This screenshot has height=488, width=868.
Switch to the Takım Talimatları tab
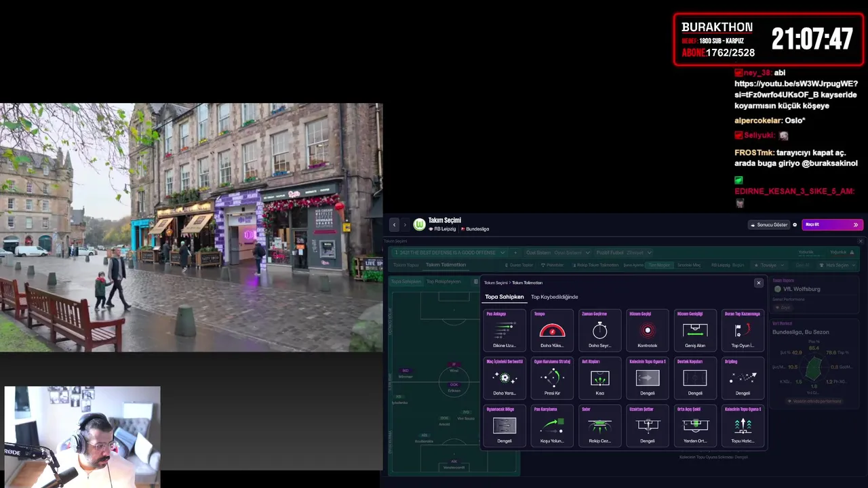point(446,265)
